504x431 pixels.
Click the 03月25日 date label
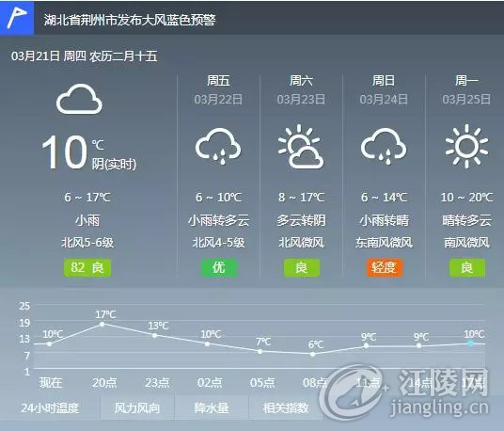(466, 100)
